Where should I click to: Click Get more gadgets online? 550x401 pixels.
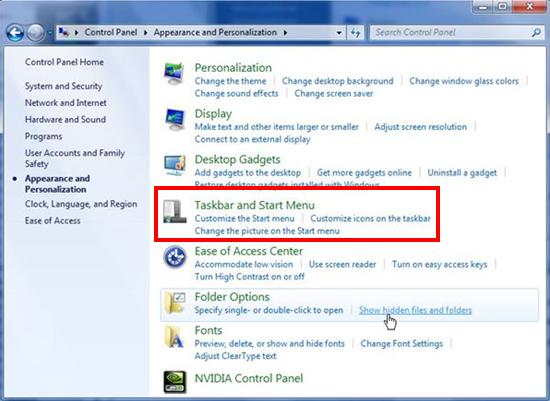pyautogui.click(x=364, y=173)
